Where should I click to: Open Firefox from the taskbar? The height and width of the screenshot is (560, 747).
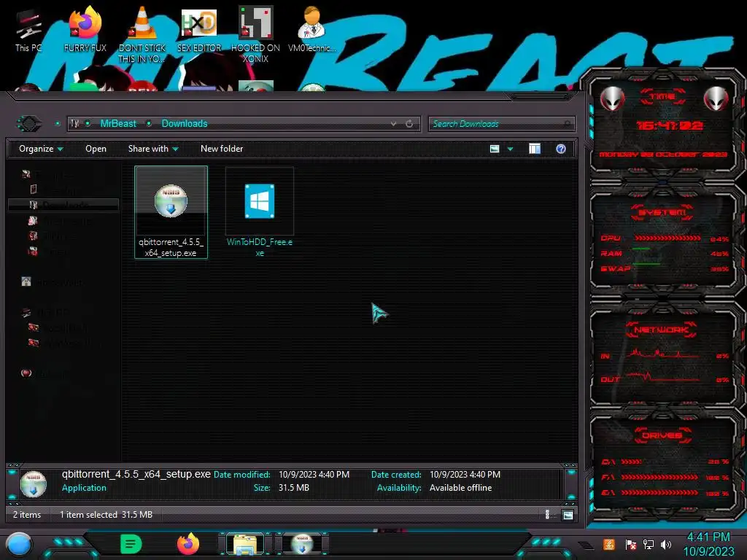(188, 544)
